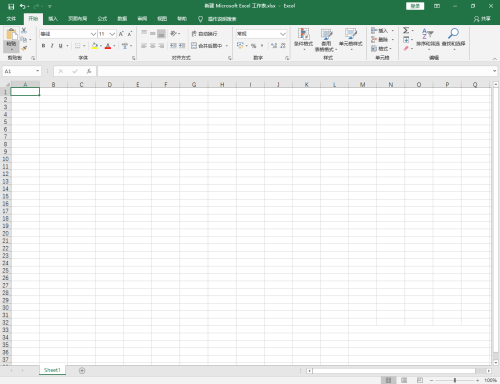Toggle top vertical alignment
This screenshot has width=500, height=384.
[144, 33]
